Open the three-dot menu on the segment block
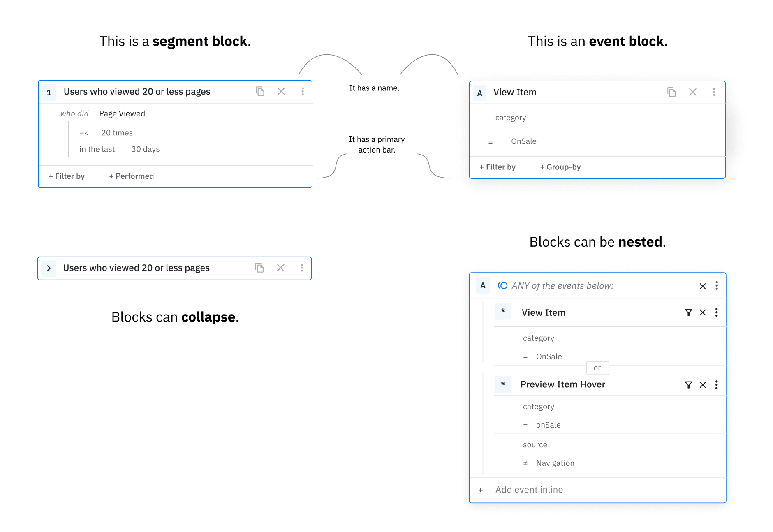This screenshot has width=773, height=532. click(303, 91)
